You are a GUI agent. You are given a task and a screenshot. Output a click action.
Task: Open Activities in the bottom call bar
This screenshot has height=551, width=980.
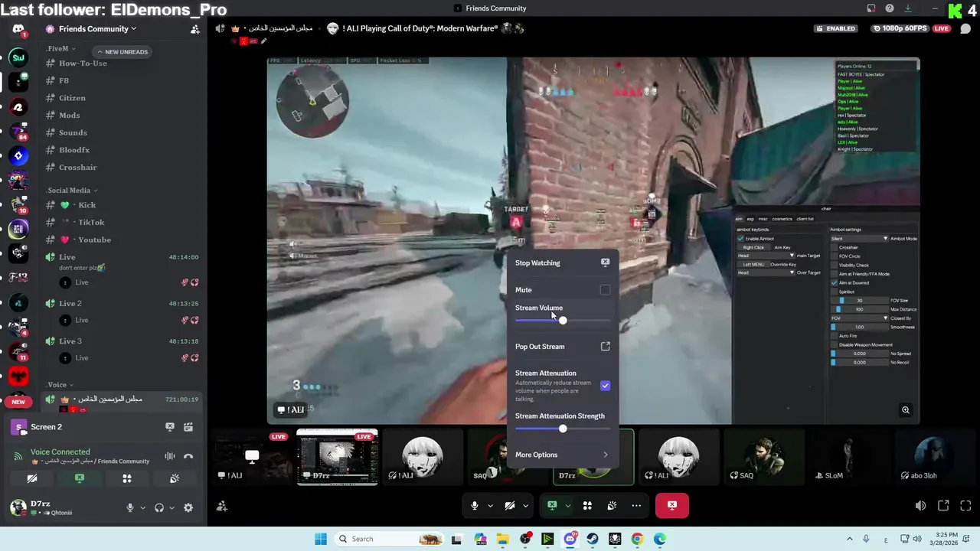(x=587, y=506)
